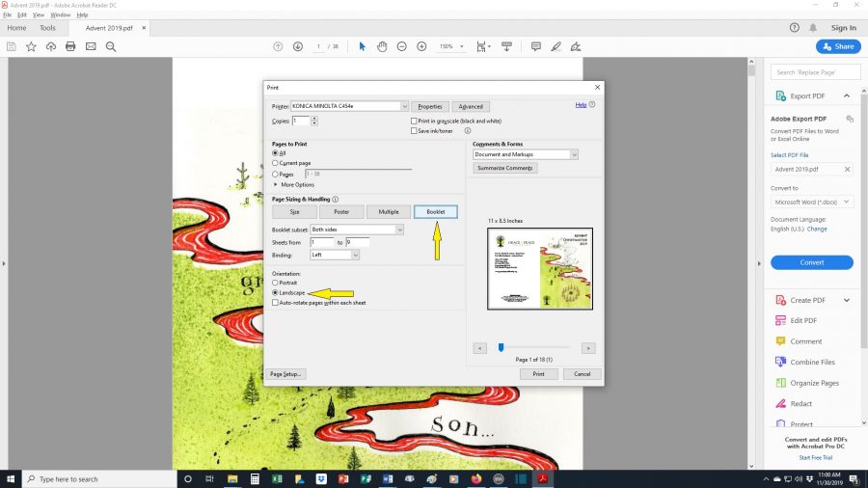The image size is (868, 488).
Task: Select the Hand pan tool in toolbar
Action: coord(382,46)
